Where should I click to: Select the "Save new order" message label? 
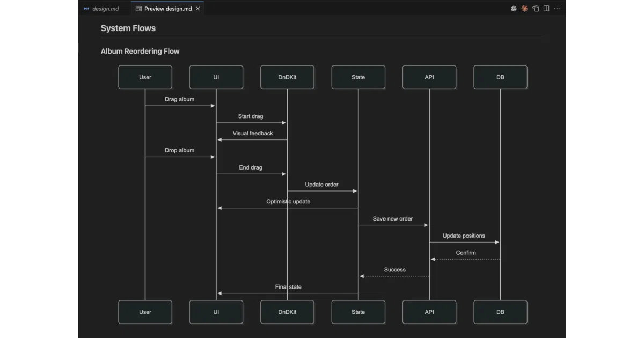[393, 219]
